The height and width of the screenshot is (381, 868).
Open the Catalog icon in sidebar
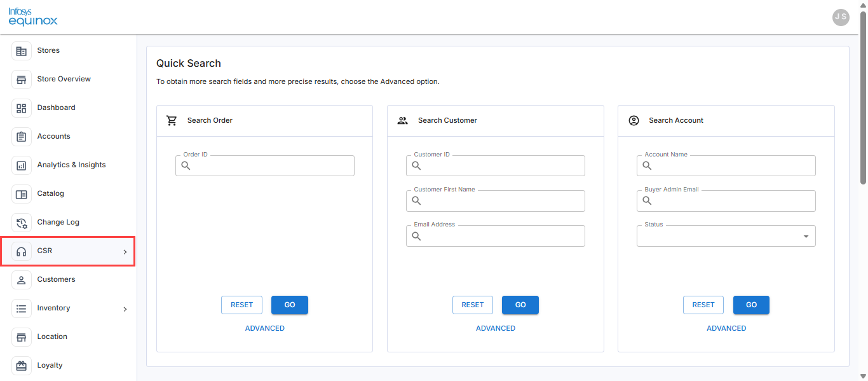[22, 194]
